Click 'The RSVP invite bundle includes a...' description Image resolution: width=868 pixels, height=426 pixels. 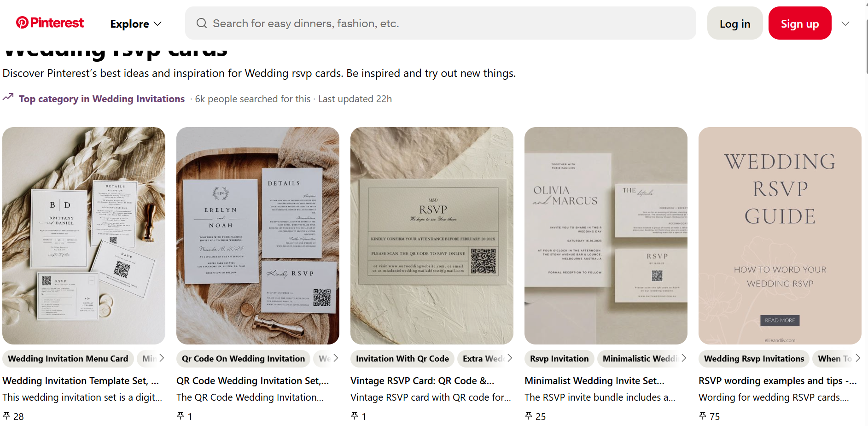click(600, 397)
